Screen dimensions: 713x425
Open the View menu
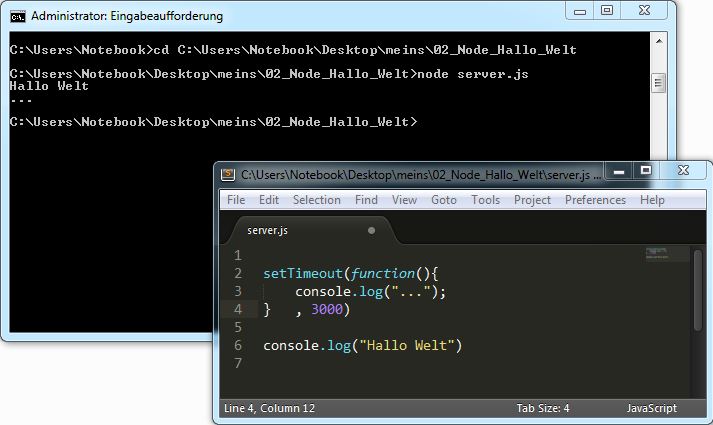click(404, 200)
